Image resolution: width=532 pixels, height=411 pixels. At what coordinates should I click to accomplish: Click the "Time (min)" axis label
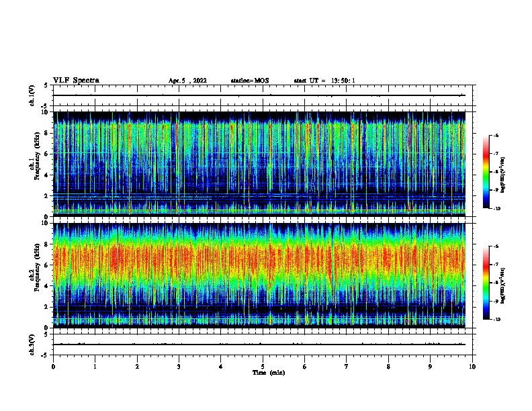coord(269,373)
